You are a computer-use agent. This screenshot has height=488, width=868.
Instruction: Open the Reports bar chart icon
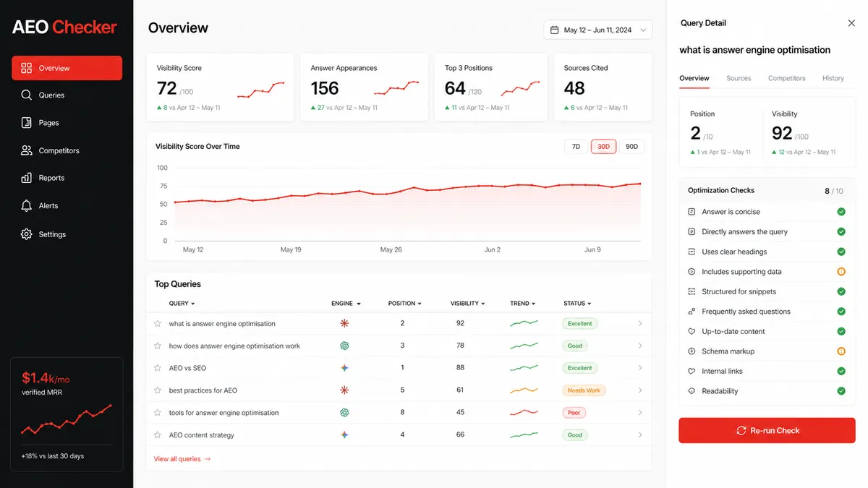click(27, 178)
